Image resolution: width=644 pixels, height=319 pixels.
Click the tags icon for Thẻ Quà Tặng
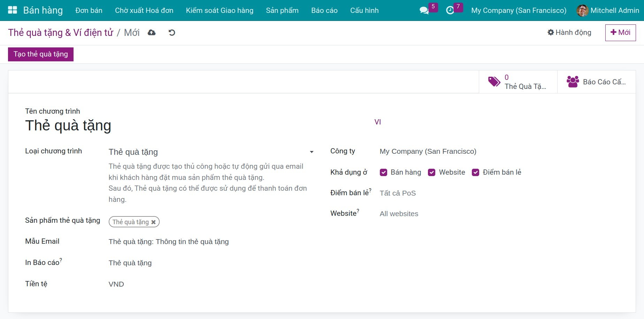point(494,82)
